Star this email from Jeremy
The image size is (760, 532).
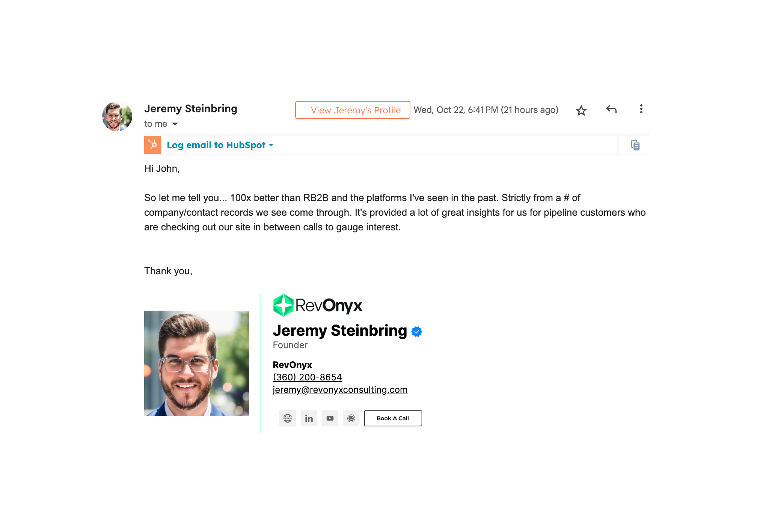581,110
